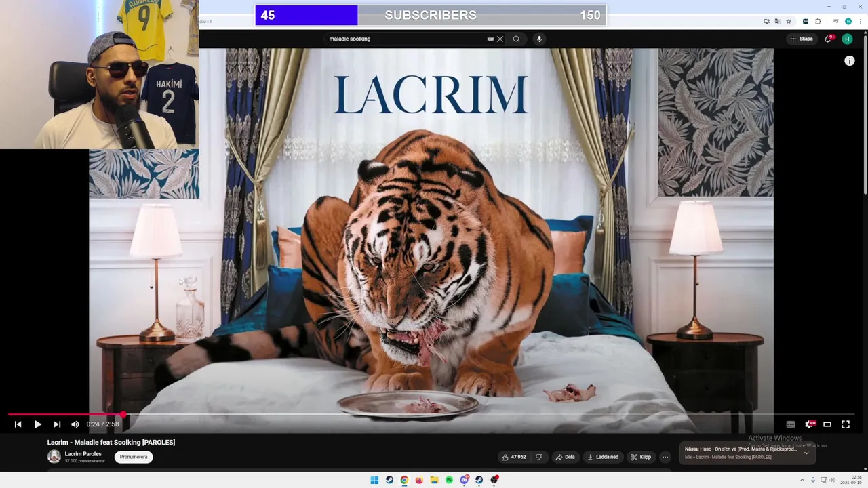The height and width of the screenshot is (488, 868).
Task: Open Firefox from the taskbar
Action: coord(419,480)
